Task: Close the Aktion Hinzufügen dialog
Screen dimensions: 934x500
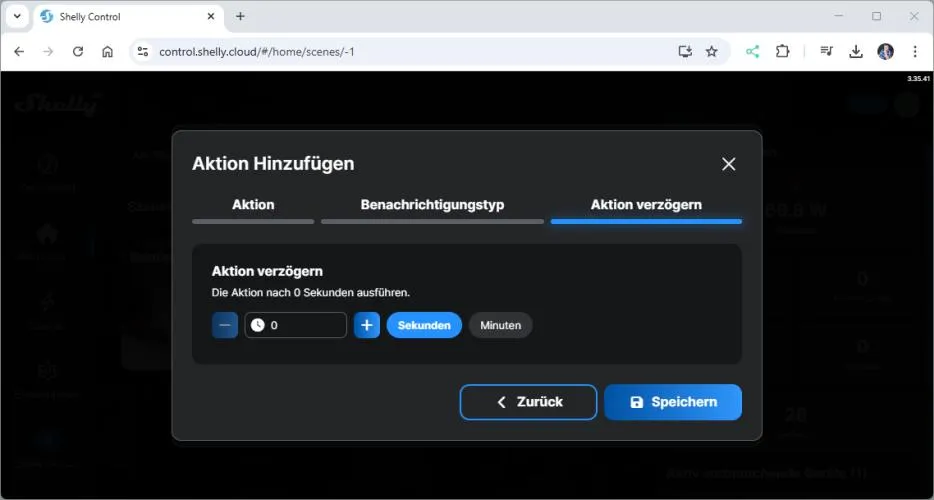Action: (x=728, y=164)
